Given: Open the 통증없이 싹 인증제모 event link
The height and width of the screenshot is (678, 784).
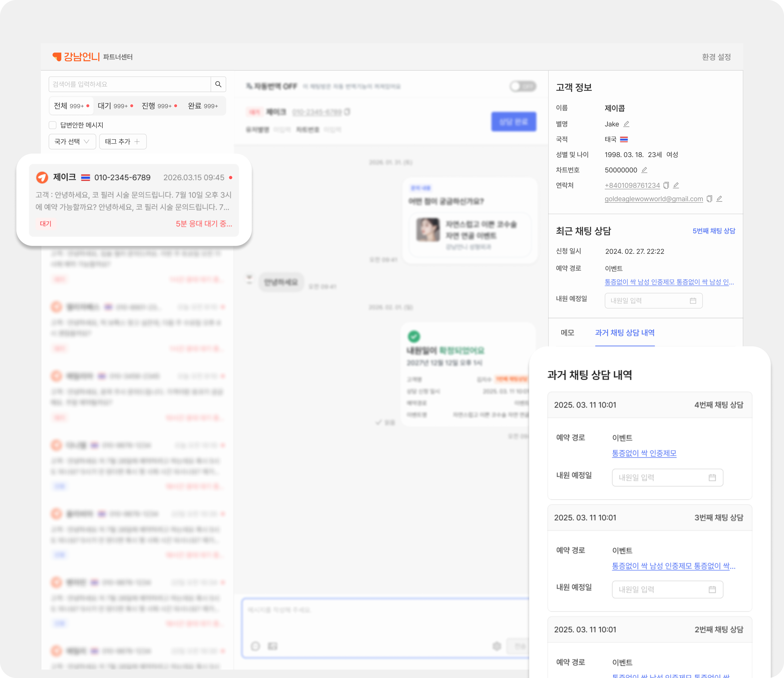Looking at the screenshot, I should point(644,453).
